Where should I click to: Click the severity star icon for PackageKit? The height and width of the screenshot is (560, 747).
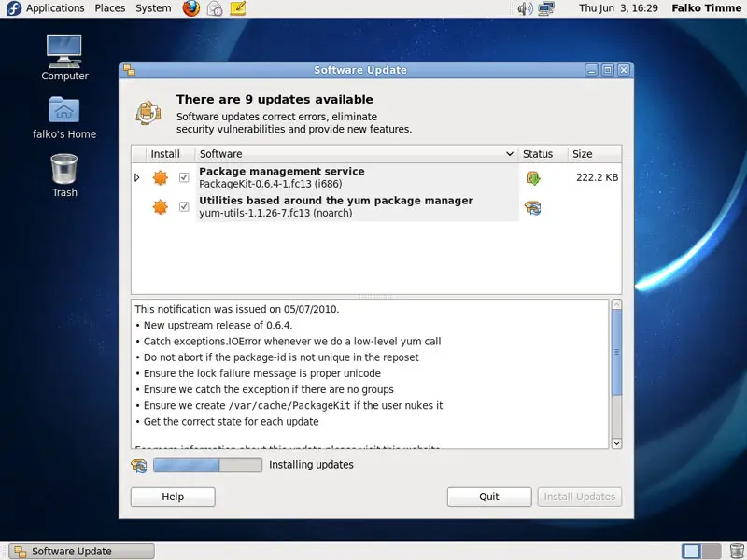[161, 177]
